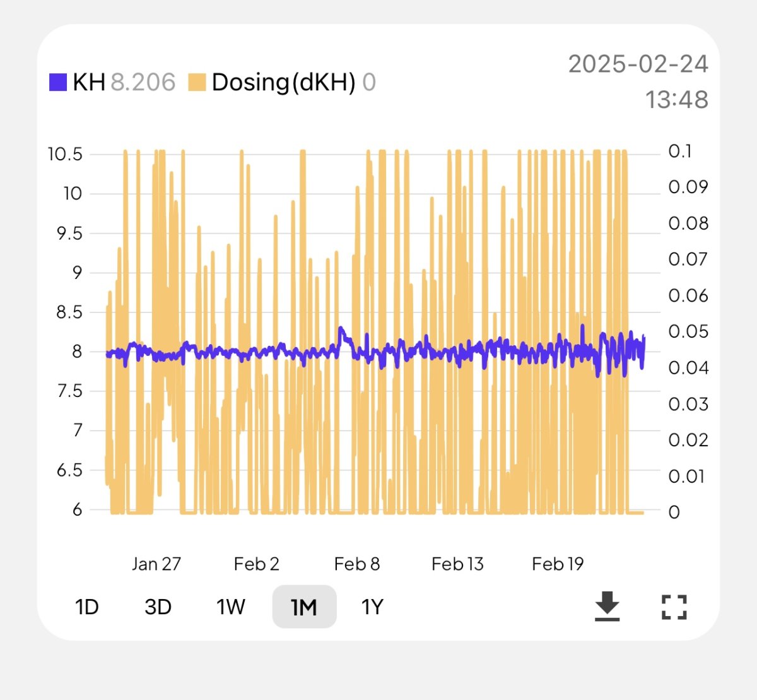
Task: Open the chart in fullscreen
Action: pyautogui.click(x=674, y=607)
